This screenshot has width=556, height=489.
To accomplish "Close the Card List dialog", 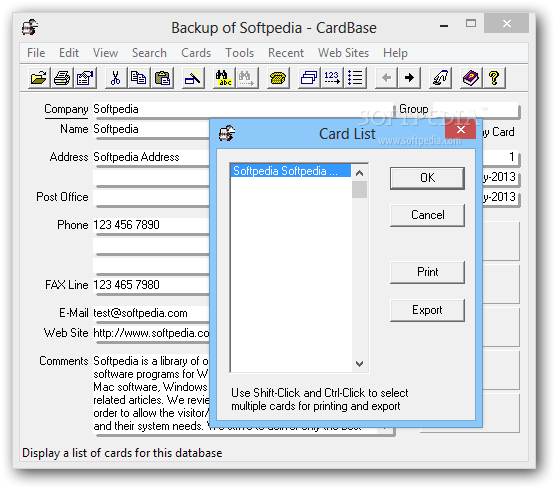I will pos(461,130).
